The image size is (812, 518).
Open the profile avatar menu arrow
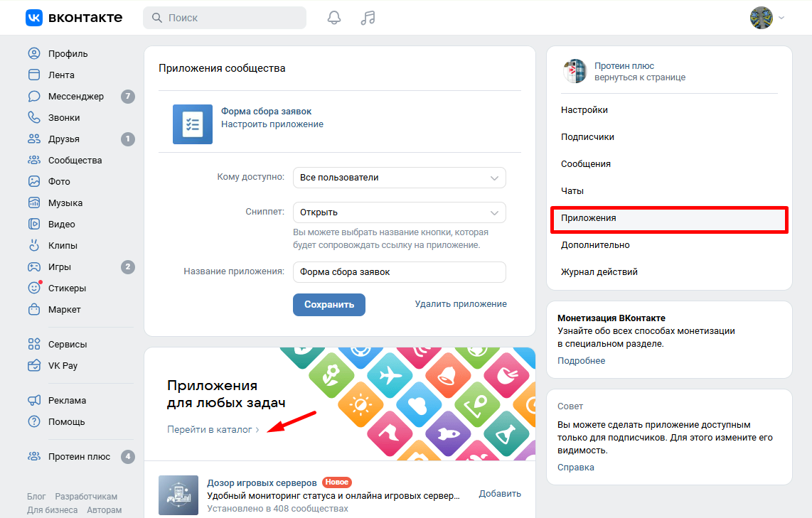coord(781,18)
